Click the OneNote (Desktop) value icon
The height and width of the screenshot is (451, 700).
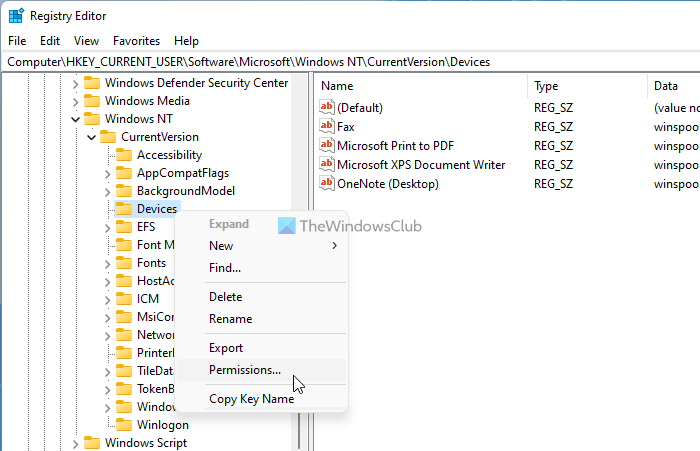(x=327, y=184)
